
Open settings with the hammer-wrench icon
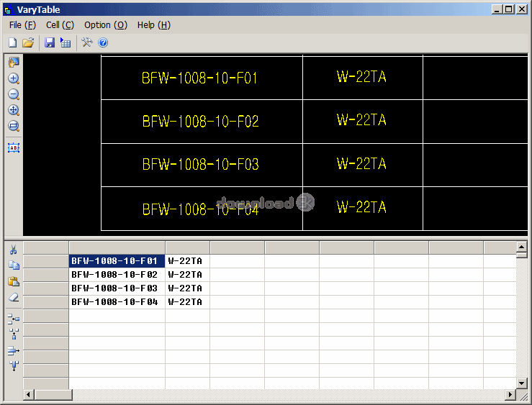[x=87, y=43]
